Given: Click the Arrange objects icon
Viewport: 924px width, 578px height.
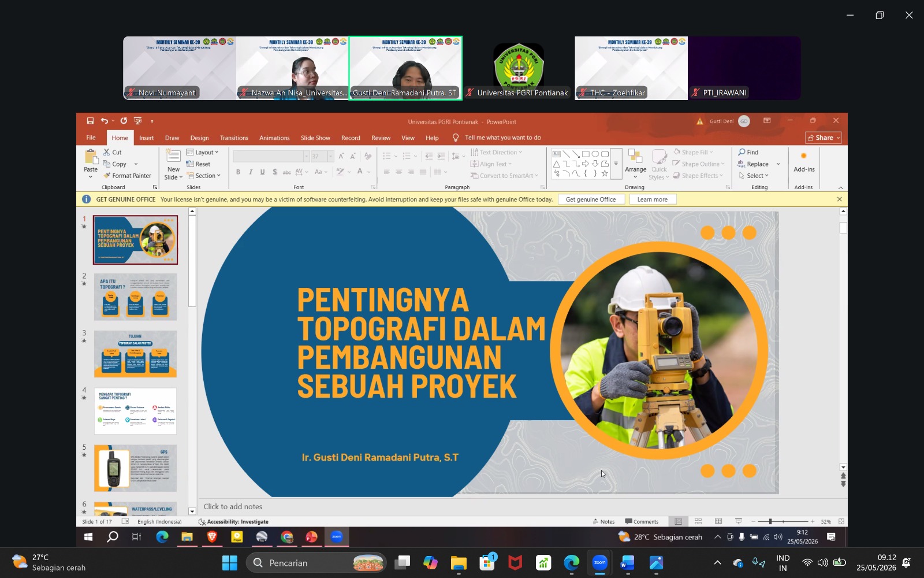Looking at the screenshot, I should (635, 157).
